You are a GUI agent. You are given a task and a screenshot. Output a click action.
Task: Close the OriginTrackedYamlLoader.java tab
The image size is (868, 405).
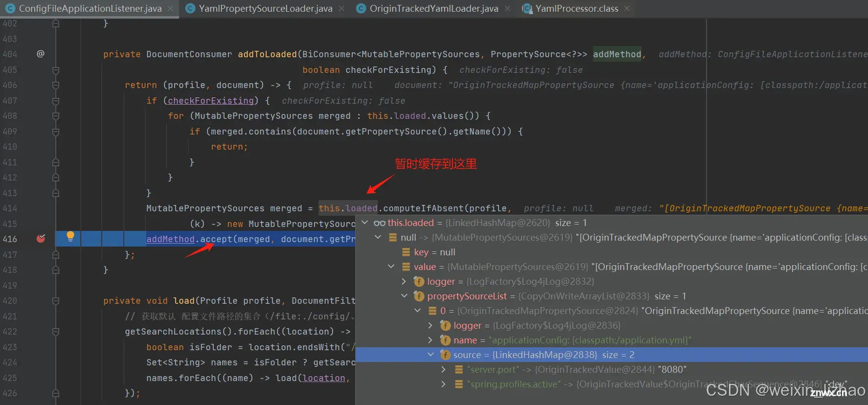pos(507,8)
